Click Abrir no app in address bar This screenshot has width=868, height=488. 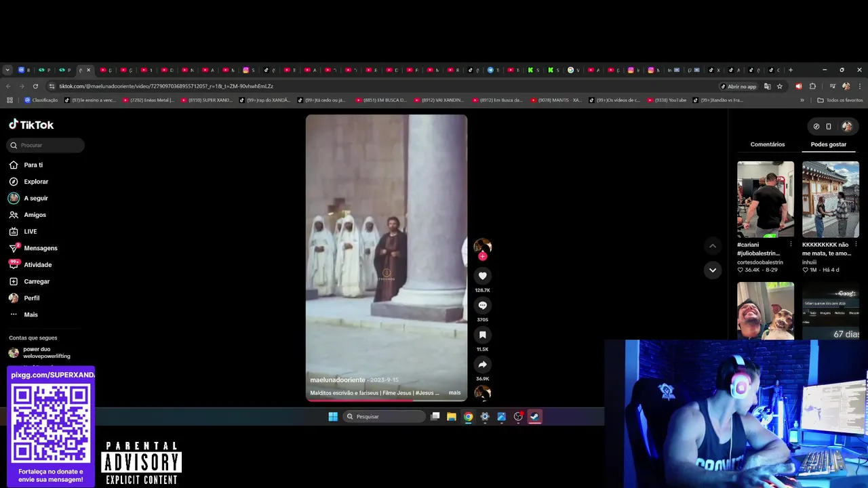coord(738,86)
